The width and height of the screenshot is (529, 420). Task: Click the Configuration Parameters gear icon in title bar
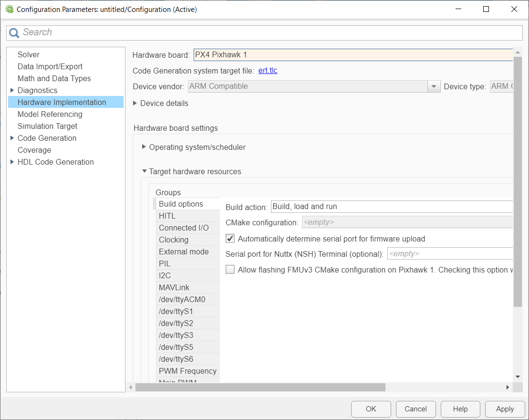[x=9, y=9]
